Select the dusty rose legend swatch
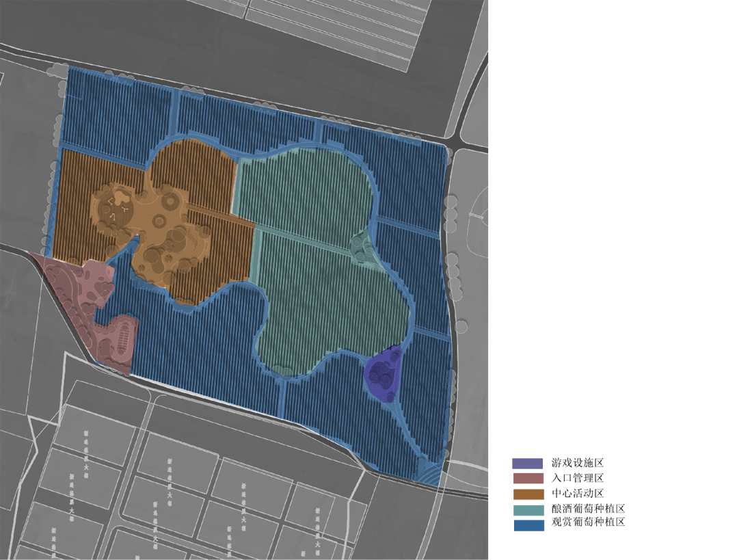The height and width of the screenshot is (560, 752). [x=530, y=477]
